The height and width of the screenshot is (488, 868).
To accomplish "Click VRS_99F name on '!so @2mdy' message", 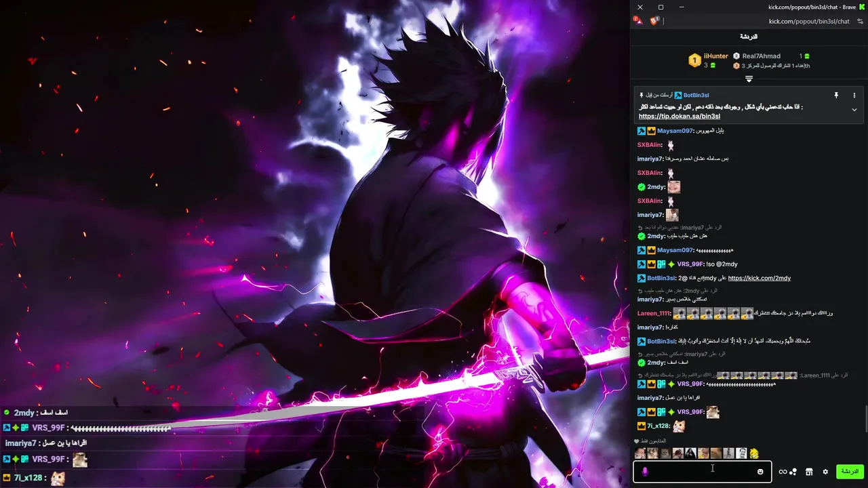I will pyautogui.click(x=690, y=264).
